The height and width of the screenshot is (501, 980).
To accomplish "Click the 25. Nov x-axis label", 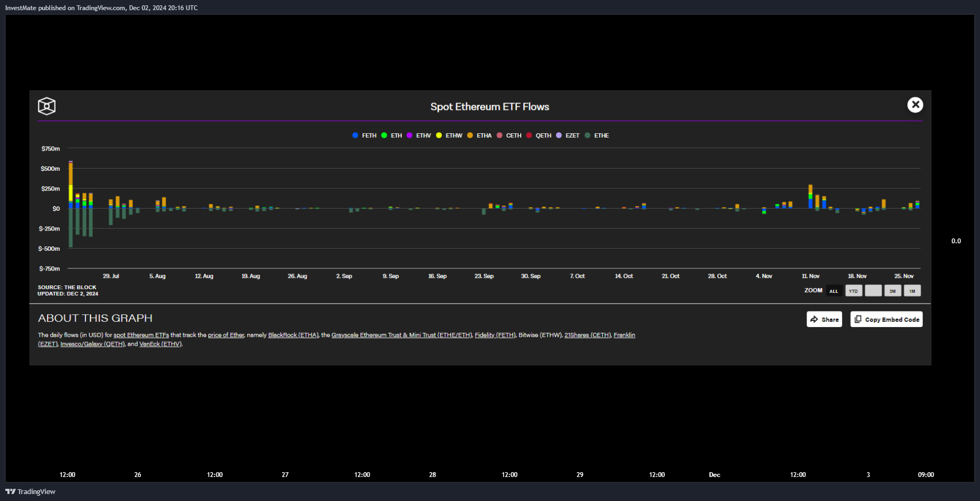I will click(904, 276).
